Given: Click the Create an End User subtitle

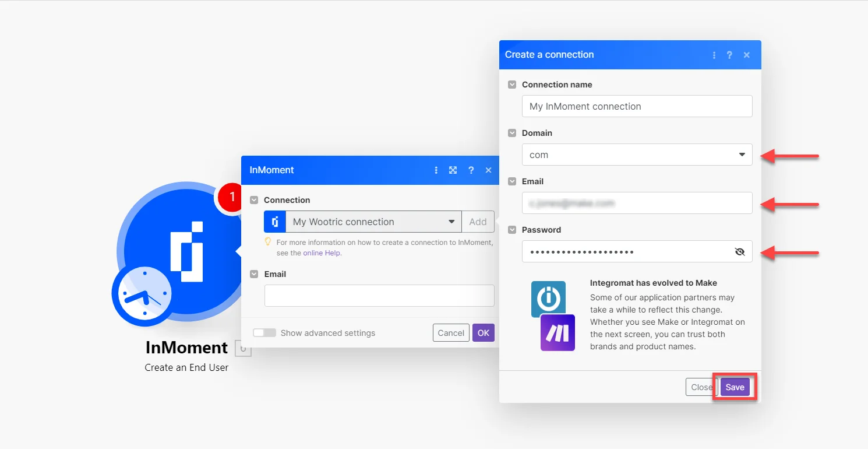Looking at the screenshot, I should 186,367.
